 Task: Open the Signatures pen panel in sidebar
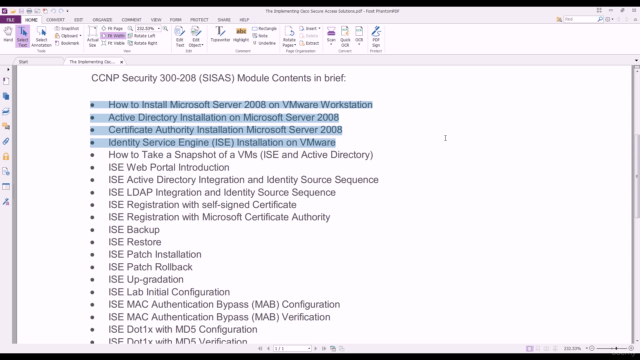6,202
